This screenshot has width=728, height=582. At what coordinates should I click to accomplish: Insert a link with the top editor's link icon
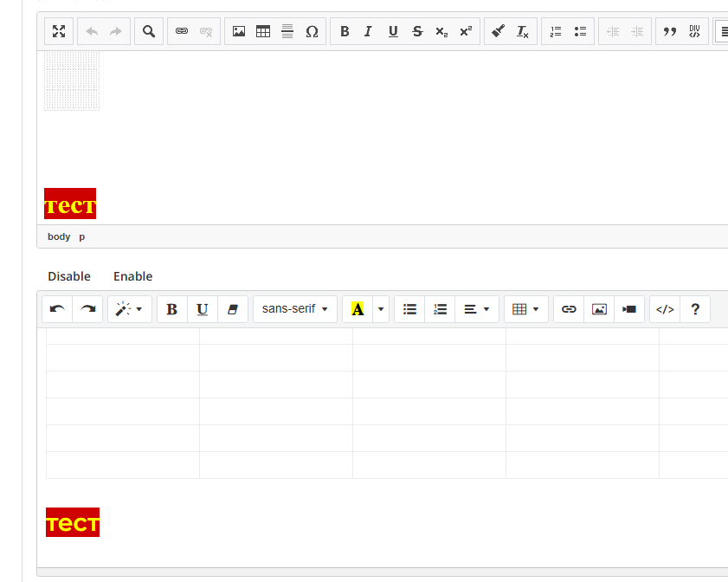pyautogui.click(x=182, y=31)
